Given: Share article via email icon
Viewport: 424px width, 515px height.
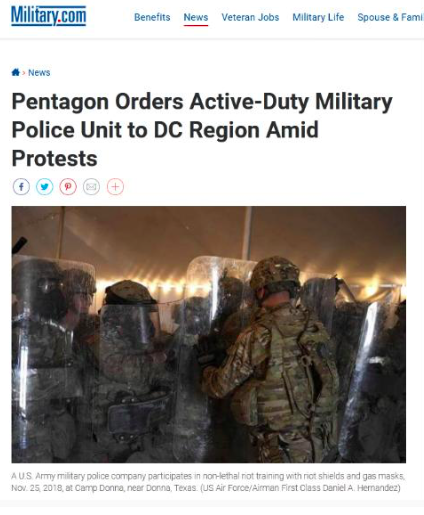Looking at the screenshot, I should (91, 187).
